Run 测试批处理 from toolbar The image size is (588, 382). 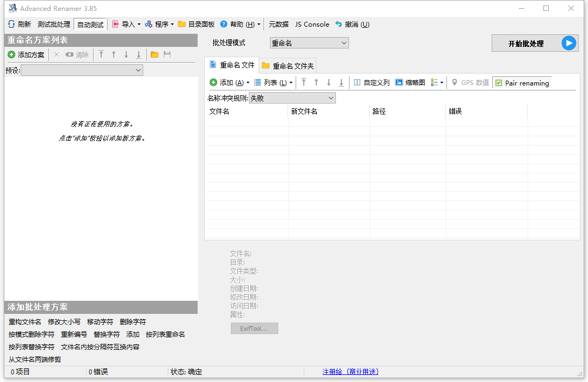coord(53,25)
